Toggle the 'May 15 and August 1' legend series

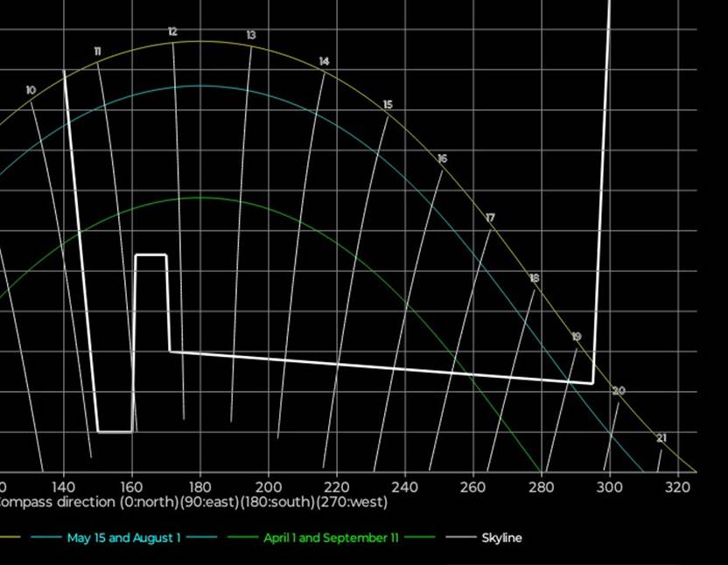[x=123, y=538]
